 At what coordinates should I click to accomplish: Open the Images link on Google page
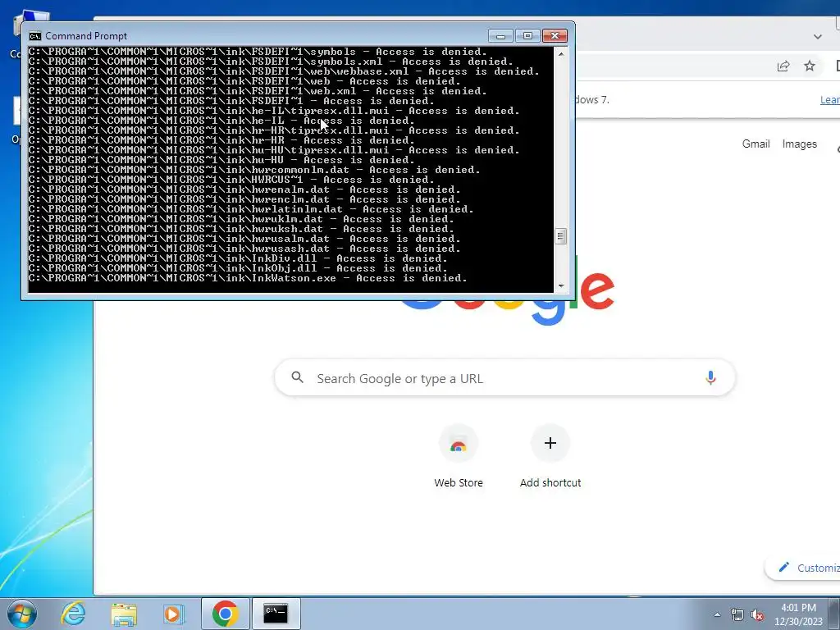click(799, 144)
